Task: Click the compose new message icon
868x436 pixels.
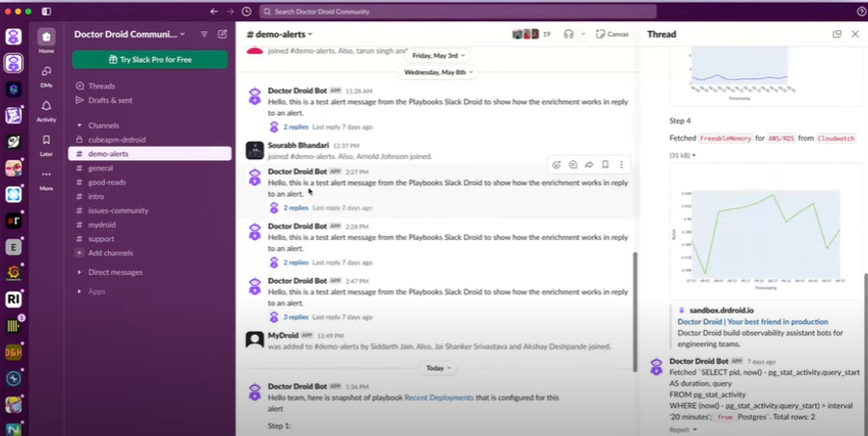Action: click(x=223, y=34)
